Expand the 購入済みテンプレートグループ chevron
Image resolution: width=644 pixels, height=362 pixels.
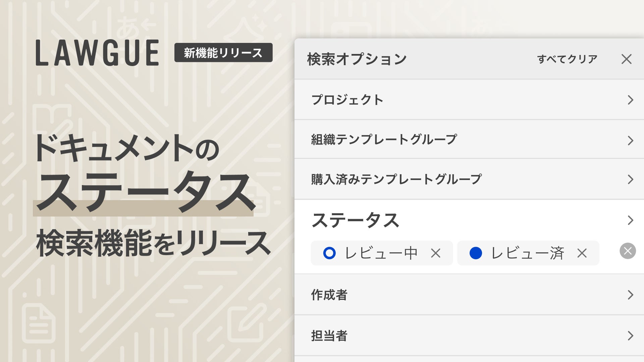[x=630, y=179]
